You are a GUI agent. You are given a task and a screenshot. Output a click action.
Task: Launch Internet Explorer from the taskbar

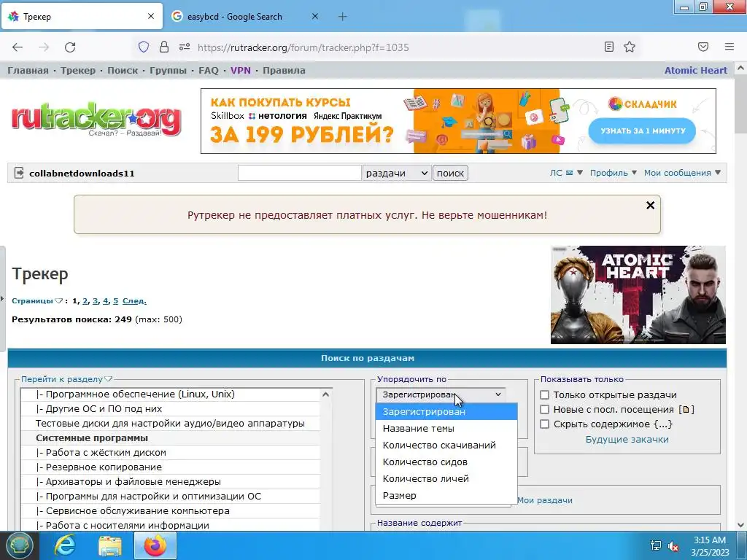pos(65,545)
